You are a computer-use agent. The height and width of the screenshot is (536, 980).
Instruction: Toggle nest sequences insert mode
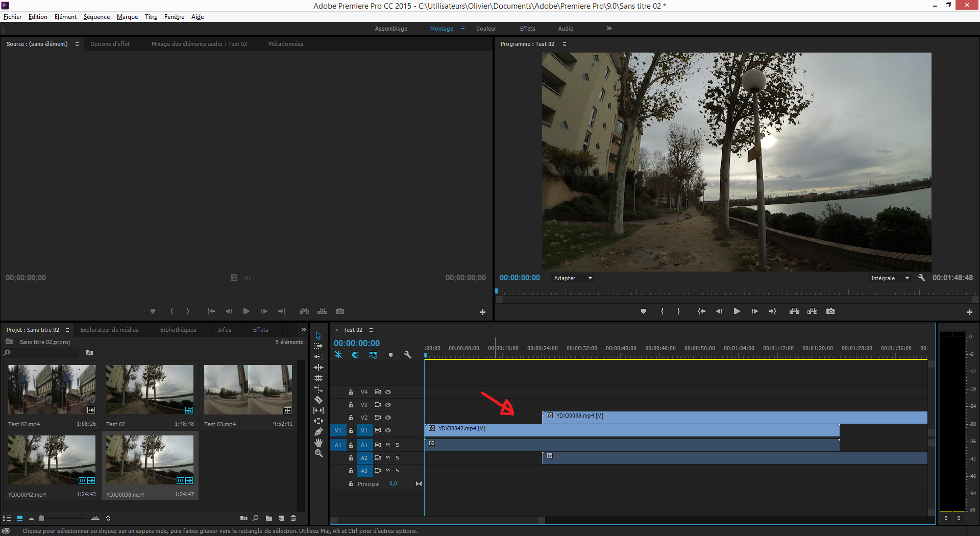pyautogui.click(x=338, y=355)
